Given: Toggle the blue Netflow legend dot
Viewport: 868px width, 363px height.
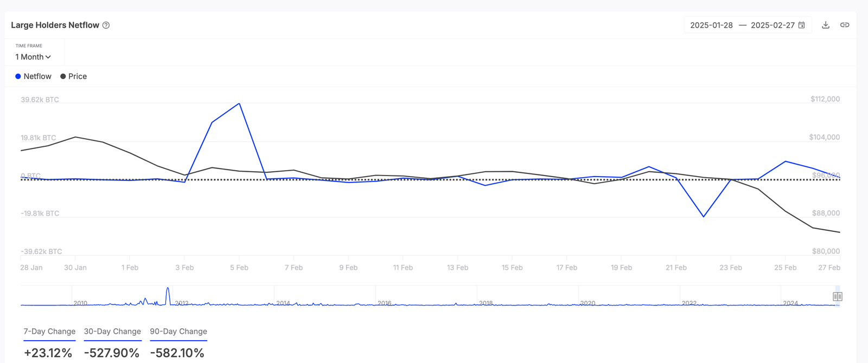Looking at the screenshot, I should coord(18,76).
